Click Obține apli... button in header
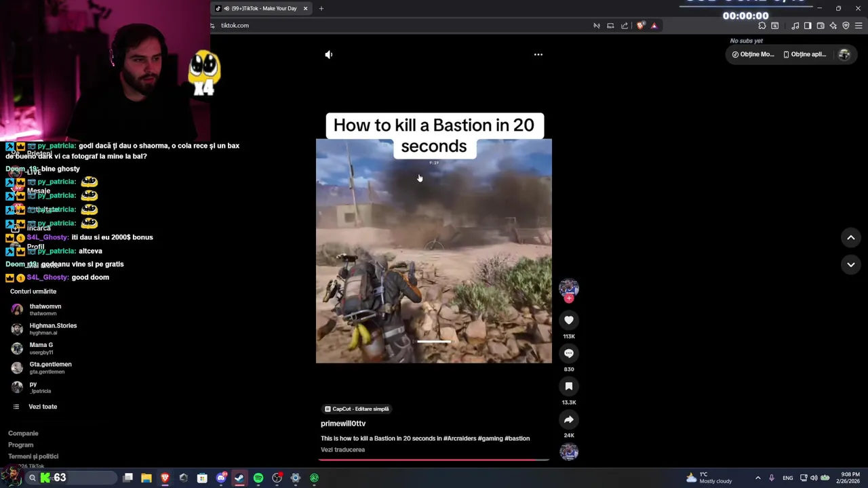Image resolution: width=868 pixels, height=488 pixels. [805, 54]
